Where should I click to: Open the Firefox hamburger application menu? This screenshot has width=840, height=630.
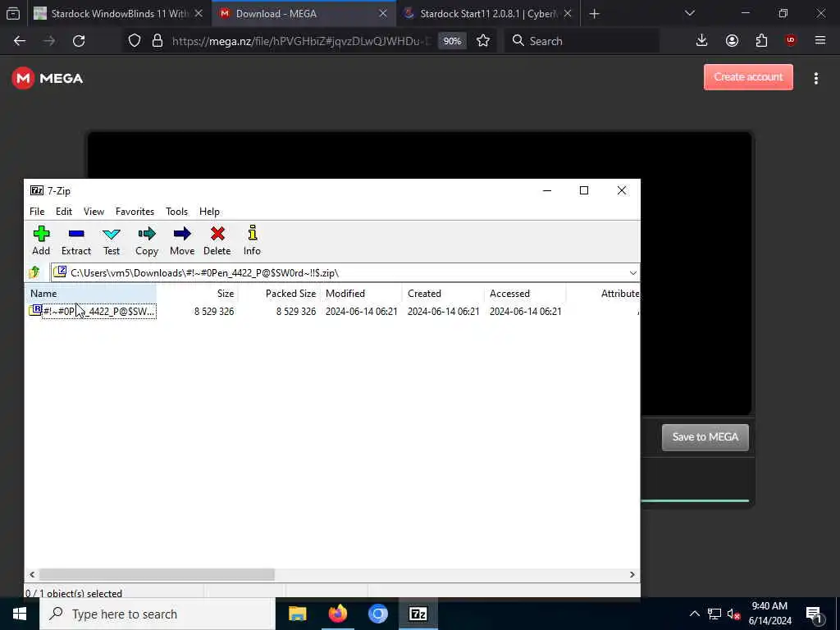[x=820, y=40]
